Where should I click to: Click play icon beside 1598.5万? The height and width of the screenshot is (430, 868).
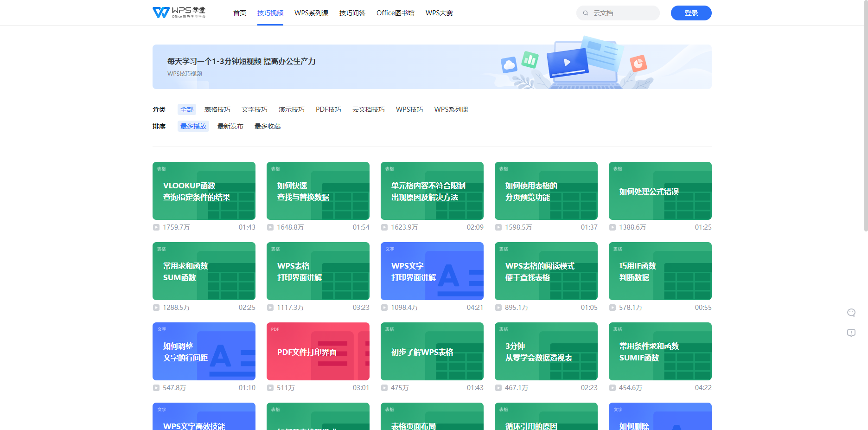(498, 227)
